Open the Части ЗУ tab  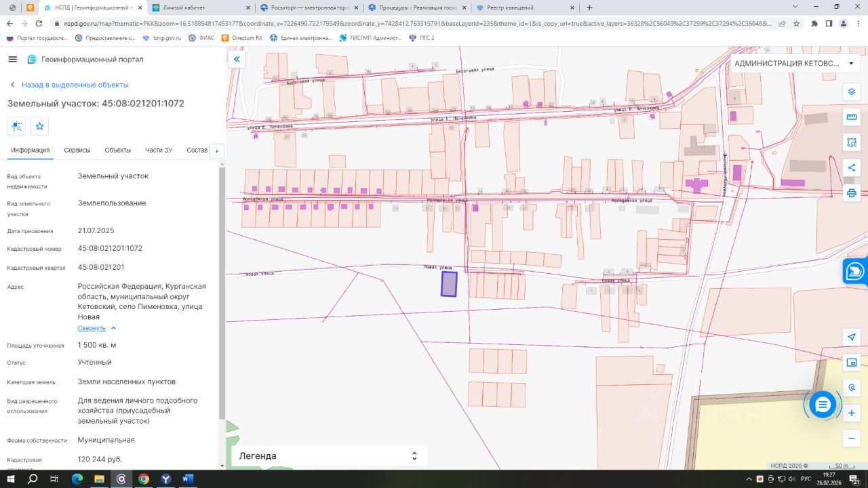158,150
